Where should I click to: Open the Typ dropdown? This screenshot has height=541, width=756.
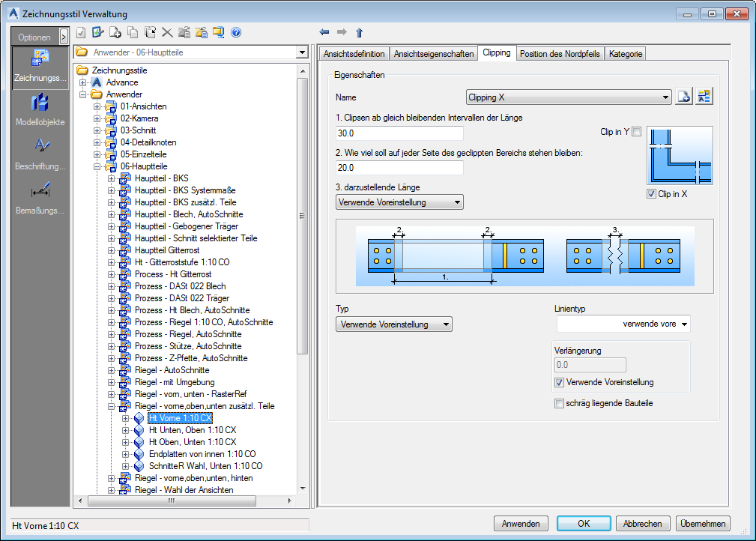pyautogui.click(x=394, y=324)
